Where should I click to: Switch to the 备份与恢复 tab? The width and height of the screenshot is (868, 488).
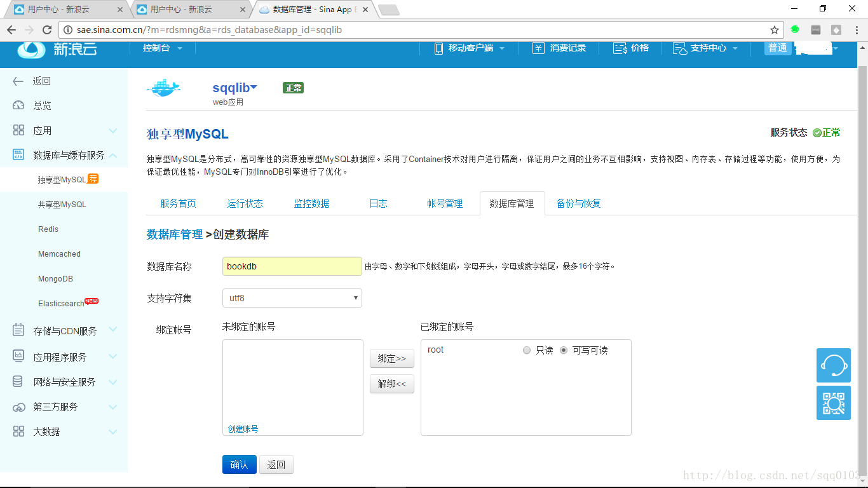tap(579, 203)
